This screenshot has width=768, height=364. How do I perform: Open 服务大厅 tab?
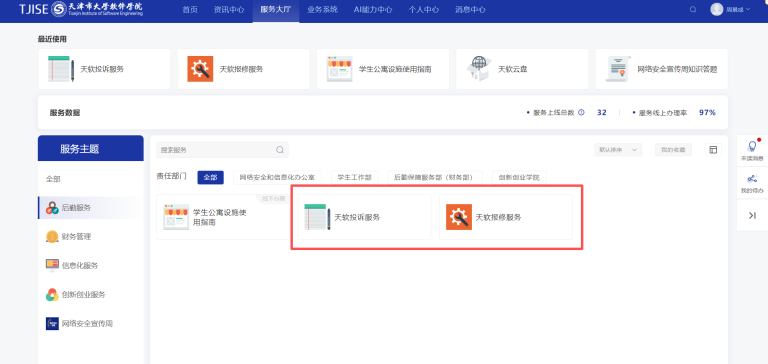click(x=276, y=9)
